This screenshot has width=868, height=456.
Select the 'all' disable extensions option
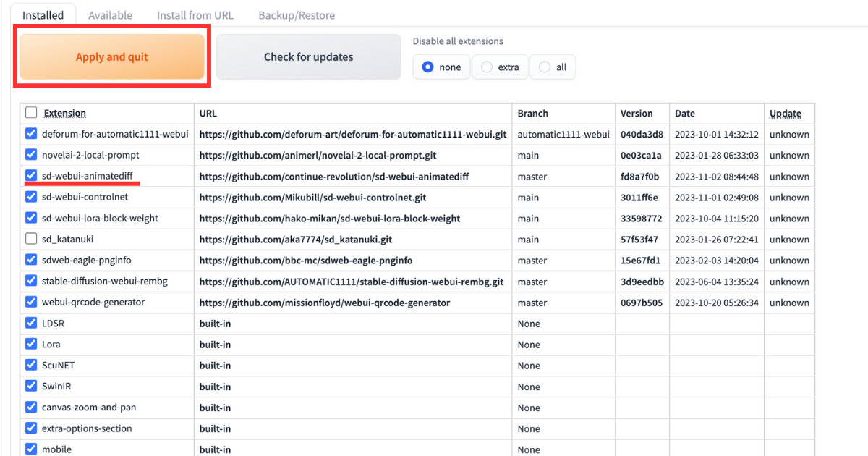tap(553, 67)
